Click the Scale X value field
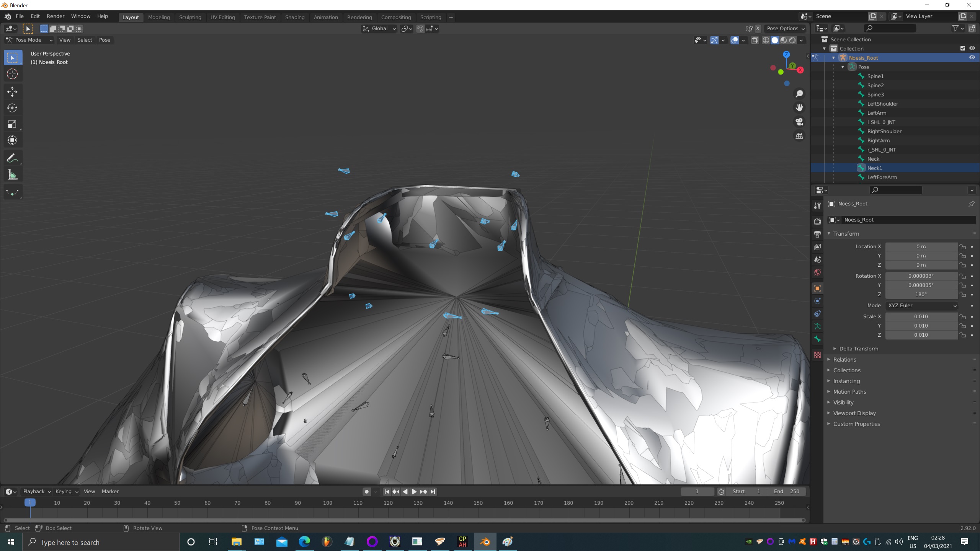 (x=921, y=317)
